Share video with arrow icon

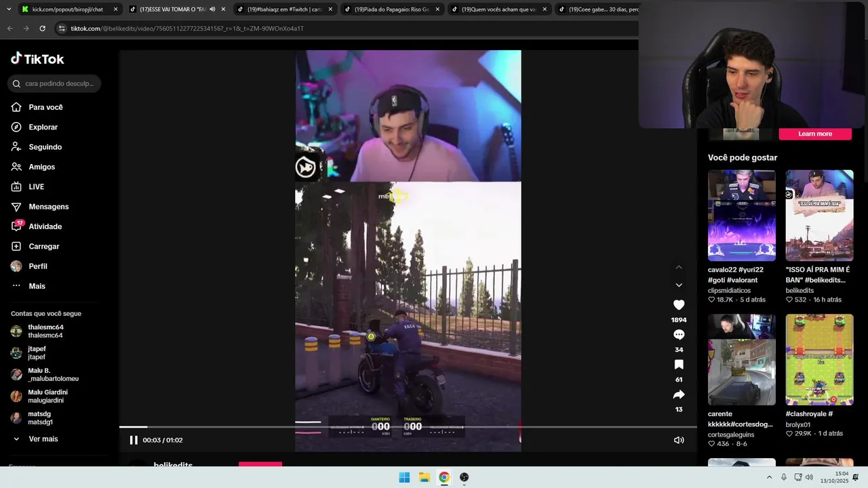[679, 394]
